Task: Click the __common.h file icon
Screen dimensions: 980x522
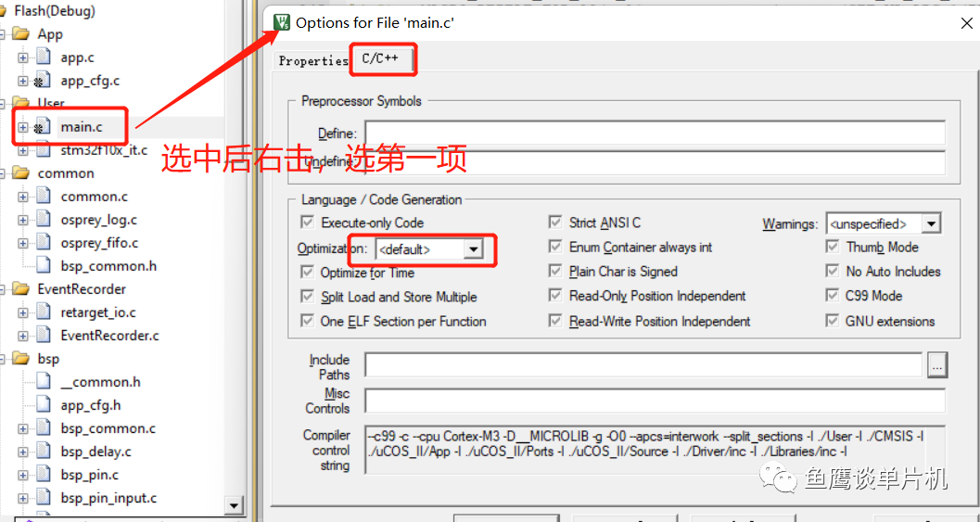Action: pos(43,381)
